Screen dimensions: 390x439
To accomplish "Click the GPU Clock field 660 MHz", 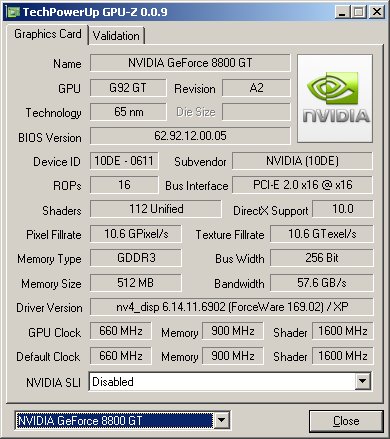I will tap(121, 331).
